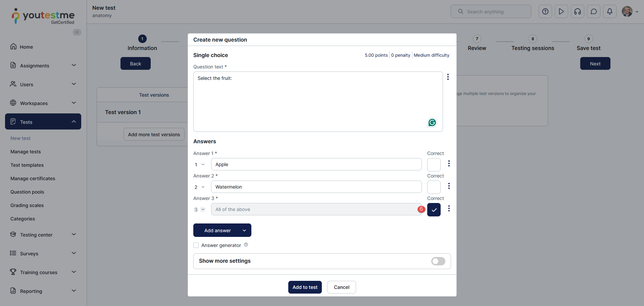Enable the Answer generator checkbox
This screenshot has width=644, height=306.
click(x=196, y=245)
